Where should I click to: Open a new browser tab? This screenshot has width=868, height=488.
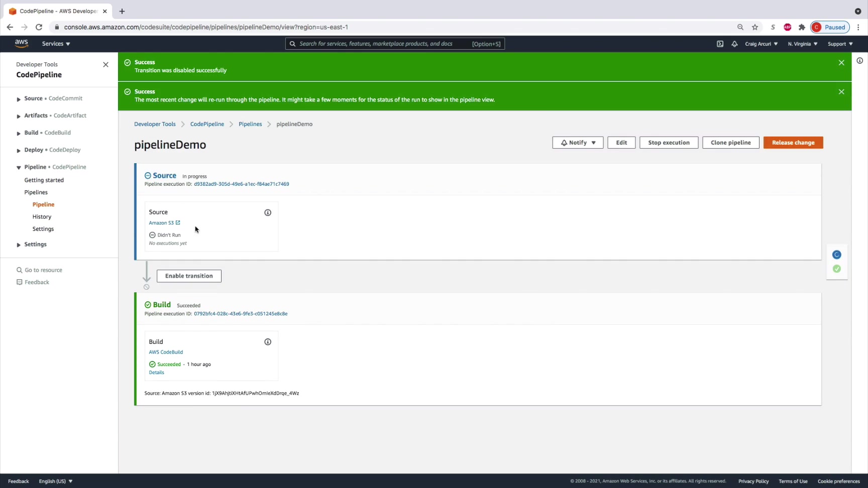click(122, 11)
